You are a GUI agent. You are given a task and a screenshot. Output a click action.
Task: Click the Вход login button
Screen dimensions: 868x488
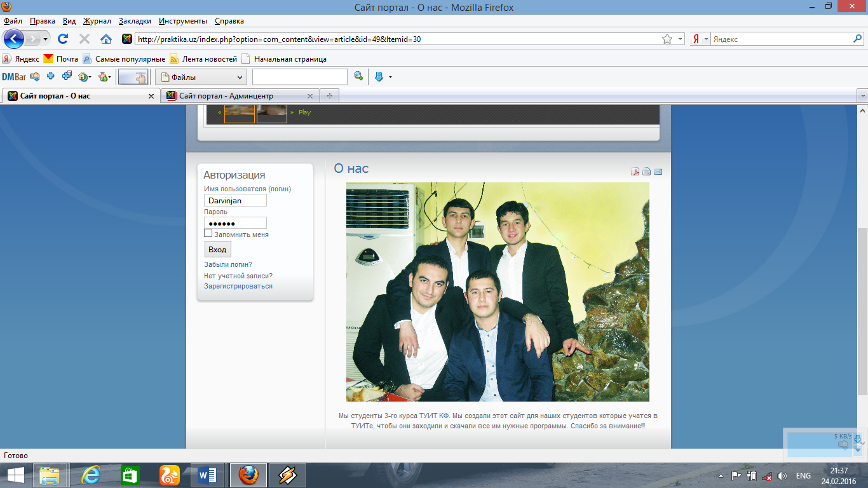(217, 250)
